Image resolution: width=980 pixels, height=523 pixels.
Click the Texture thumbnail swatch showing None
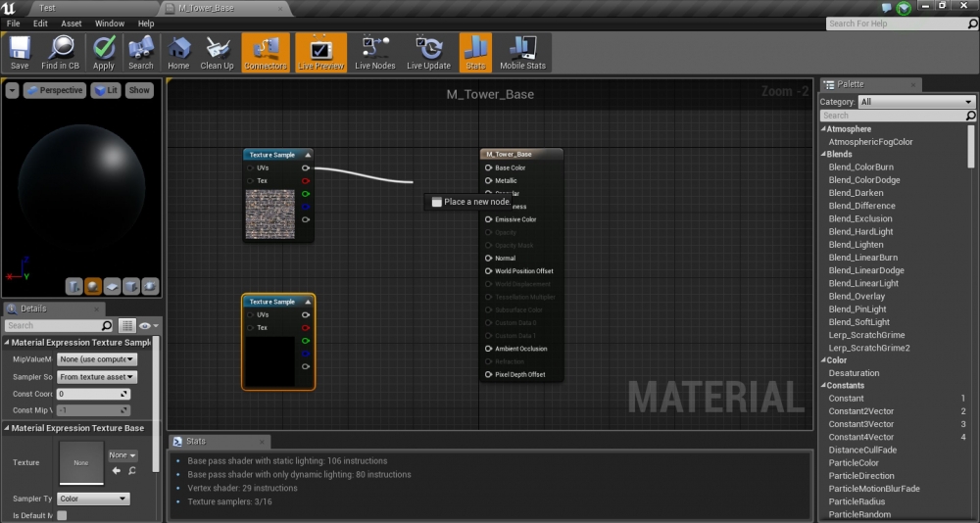click(x=81, y=462)
